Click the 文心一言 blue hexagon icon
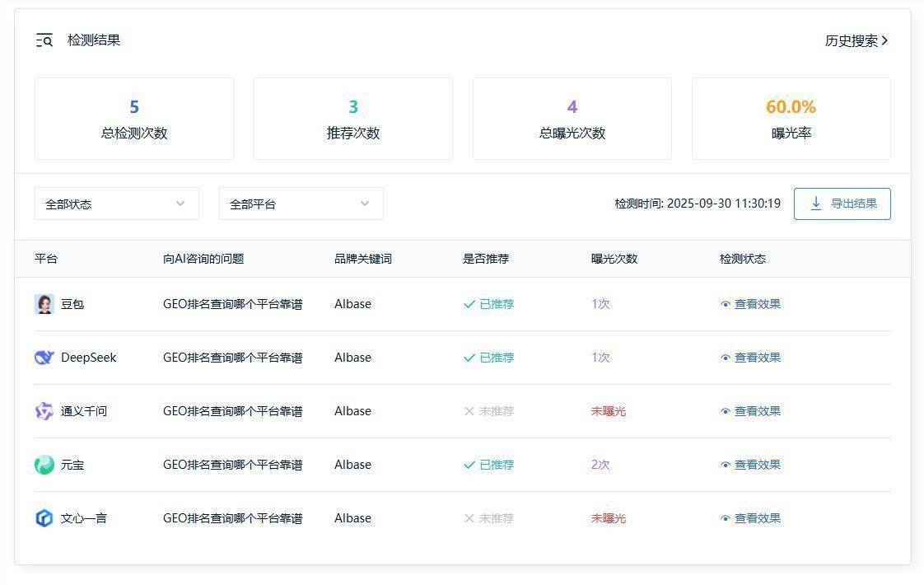This screenshot has width=924, height=585. 44,518
